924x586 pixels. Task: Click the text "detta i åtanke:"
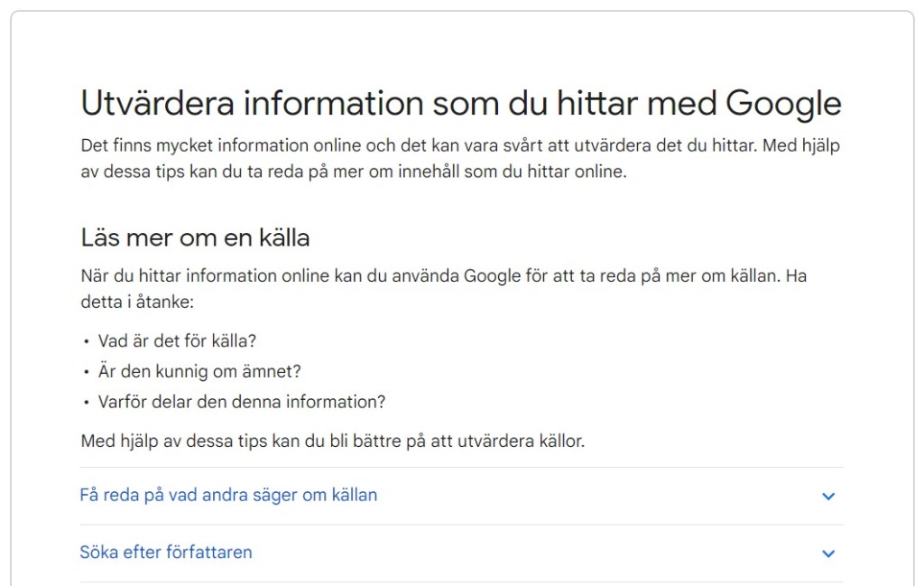coord(137,302)
